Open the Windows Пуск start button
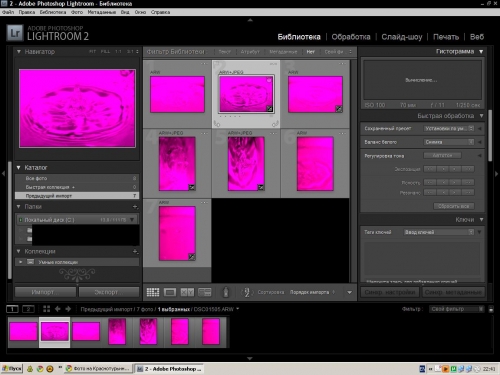 tap(12, 369)
